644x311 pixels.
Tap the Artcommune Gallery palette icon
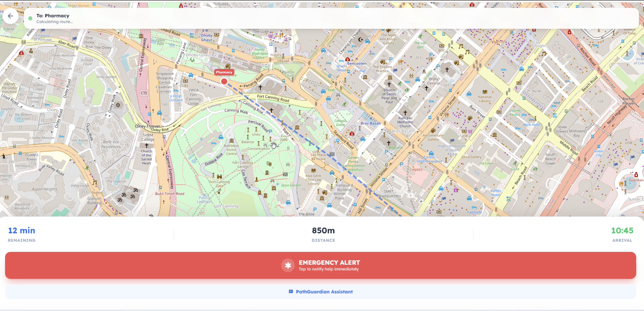pyautogui.click(x=433, y=131)
